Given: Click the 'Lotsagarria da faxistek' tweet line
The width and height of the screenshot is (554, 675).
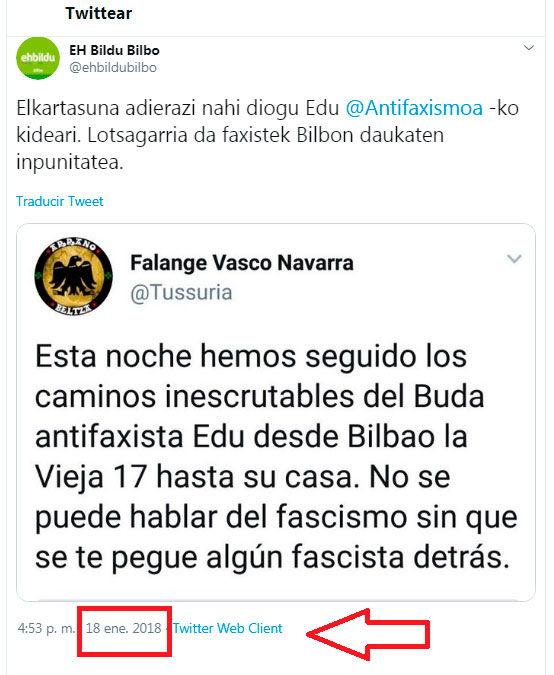Looking at the screenshot, I should (230, 135).
